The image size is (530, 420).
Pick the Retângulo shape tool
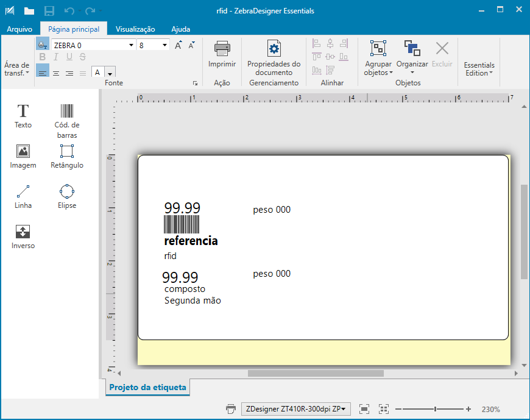[x=67, y=155]
